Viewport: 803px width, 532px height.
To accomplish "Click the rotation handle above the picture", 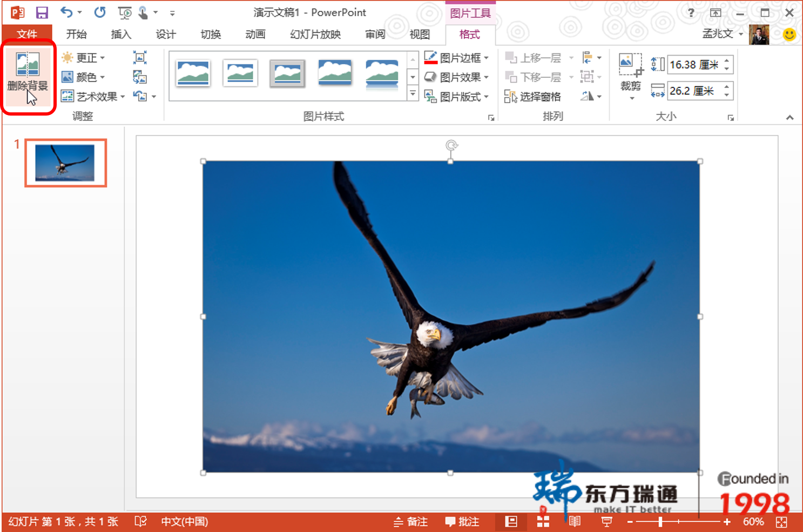I will click(451, 145).
